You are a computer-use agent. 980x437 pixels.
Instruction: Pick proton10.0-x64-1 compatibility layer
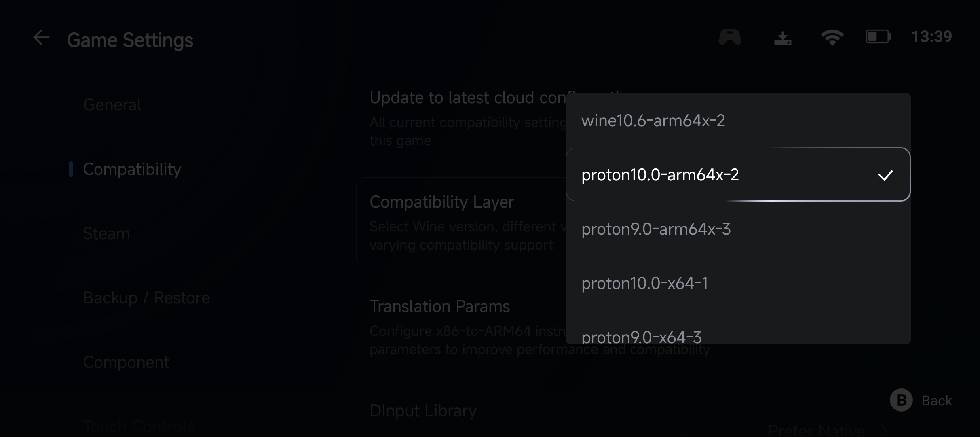point(644,283)
